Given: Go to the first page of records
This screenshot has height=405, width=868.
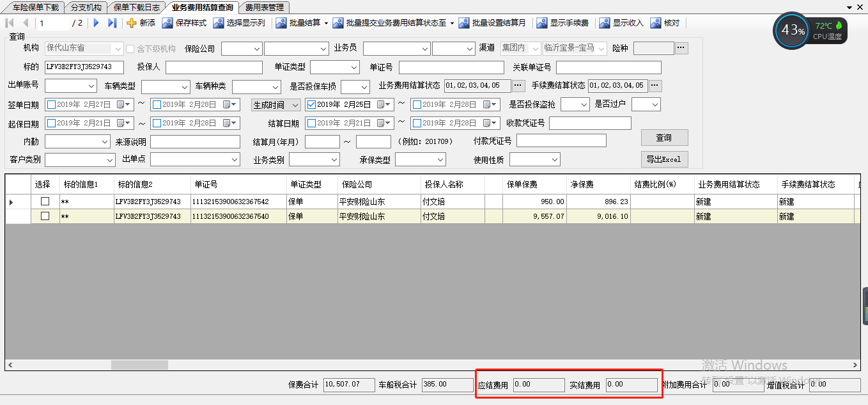Looking at the screenshot, I should tap(10, 23).
